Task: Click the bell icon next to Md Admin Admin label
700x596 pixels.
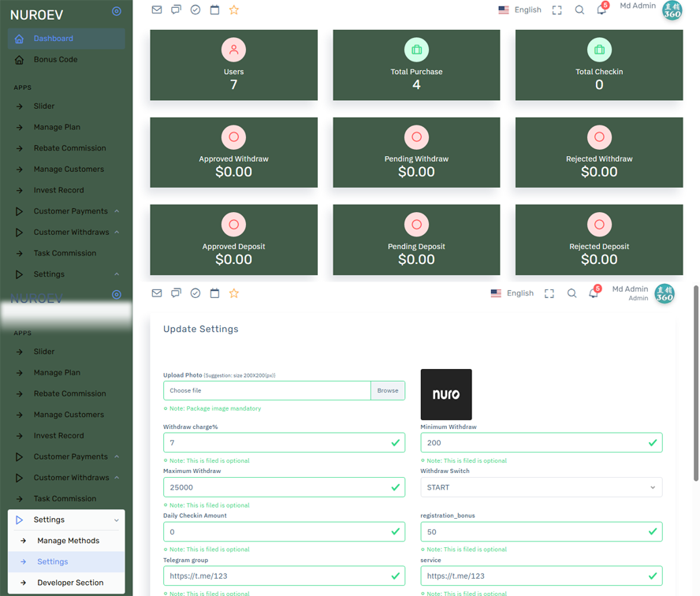Action: (594, 293)
